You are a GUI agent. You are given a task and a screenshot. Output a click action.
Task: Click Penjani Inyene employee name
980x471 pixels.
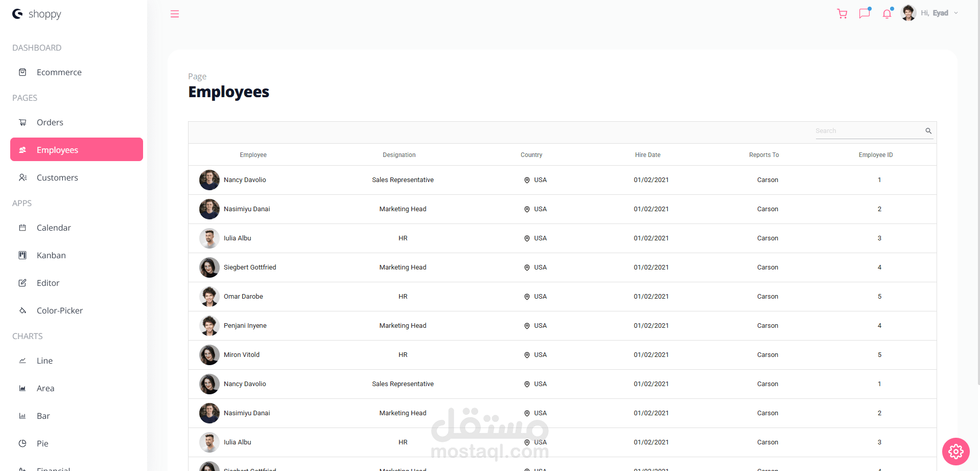245,326
